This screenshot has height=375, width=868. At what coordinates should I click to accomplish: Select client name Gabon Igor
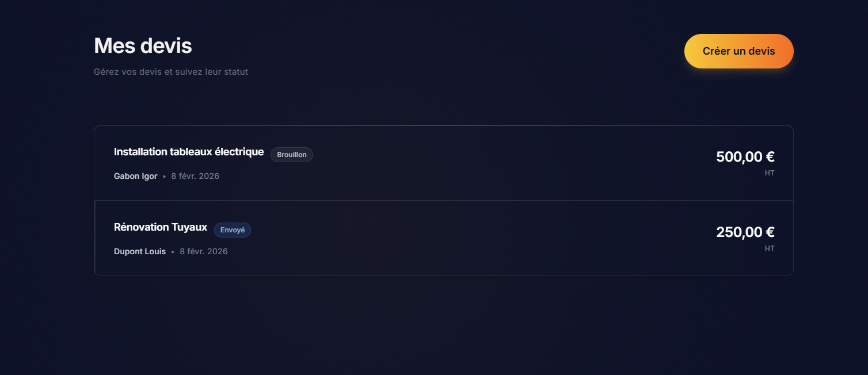[135, 176]
